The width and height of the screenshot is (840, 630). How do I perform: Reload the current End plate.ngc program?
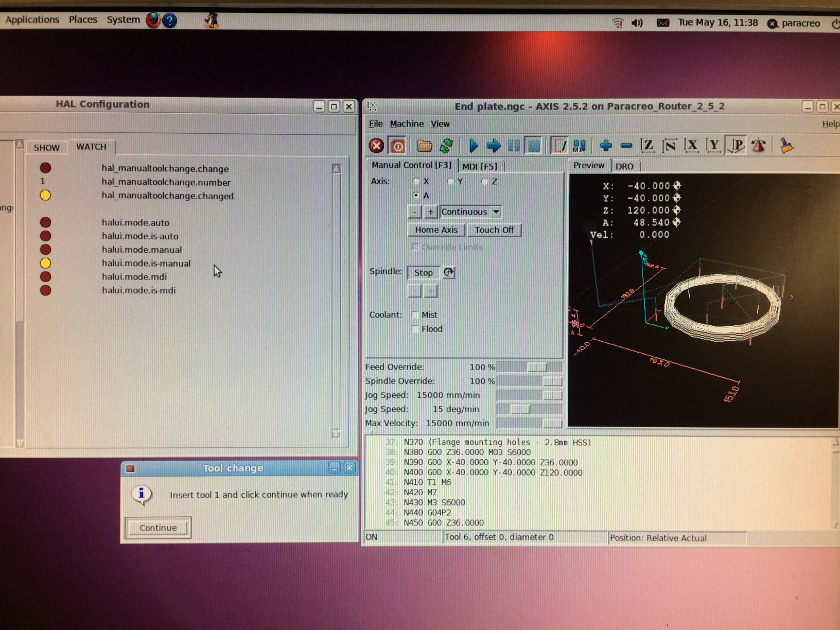pyautogui.click(x=446, y=146)
